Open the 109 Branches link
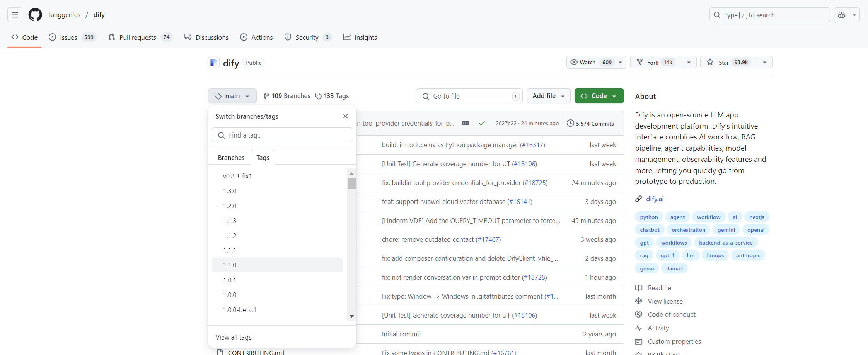 click(286, 96)
